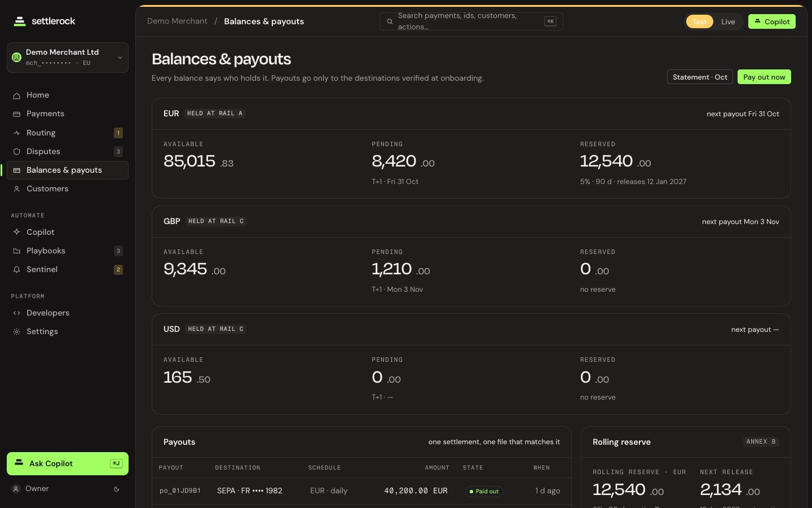This screenshot has width=812, height=508.
Task: Open Balances & payouts in sidebar
Action: coord(68,170)
